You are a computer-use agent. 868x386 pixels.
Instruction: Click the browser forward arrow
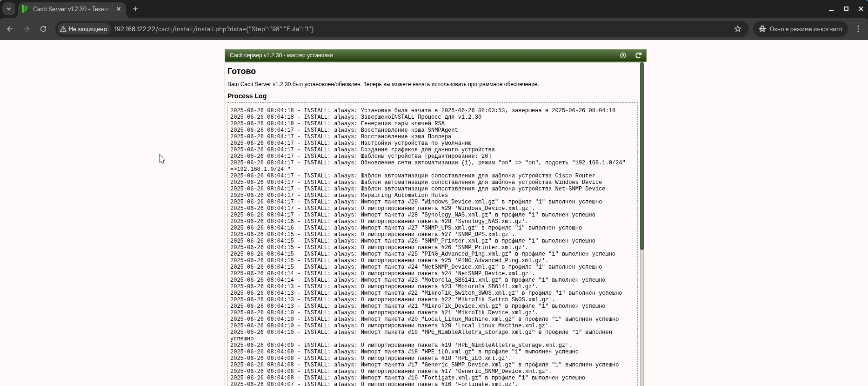pos(27,29)
